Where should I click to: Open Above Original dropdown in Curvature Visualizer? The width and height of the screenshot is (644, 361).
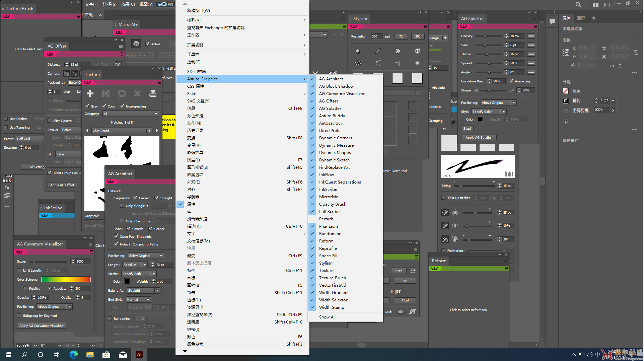(54, 306)
